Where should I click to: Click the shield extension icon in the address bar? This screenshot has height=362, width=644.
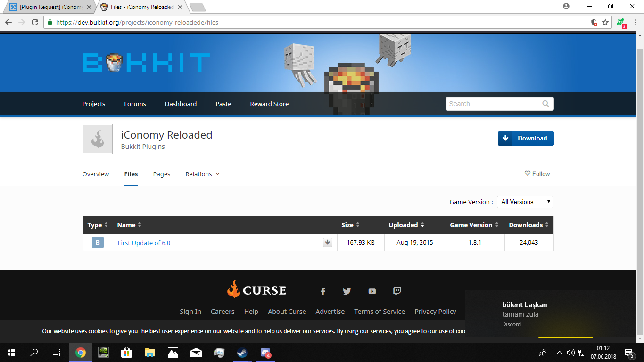594,22
